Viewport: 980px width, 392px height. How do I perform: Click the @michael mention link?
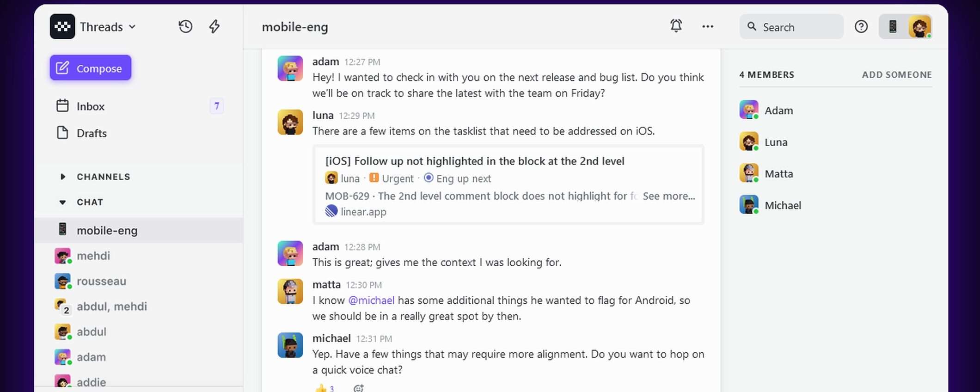(371, 300)
